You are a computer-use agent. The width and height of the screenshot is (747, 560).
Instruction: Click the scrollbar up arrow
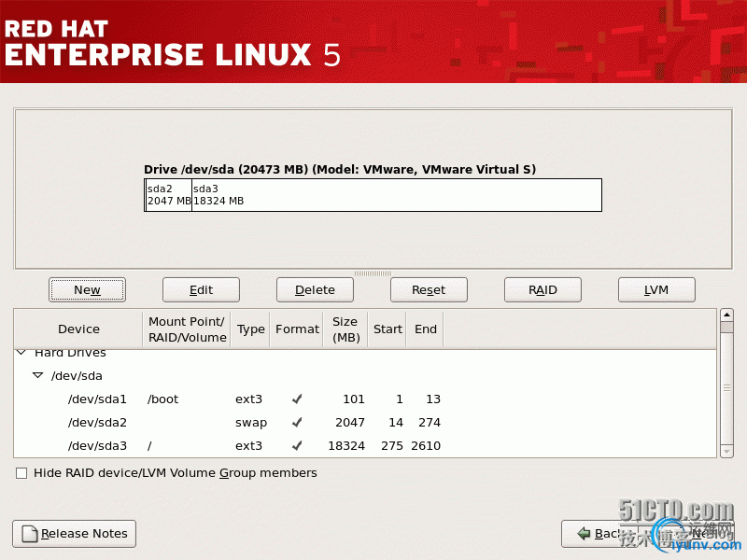(726, 315)
